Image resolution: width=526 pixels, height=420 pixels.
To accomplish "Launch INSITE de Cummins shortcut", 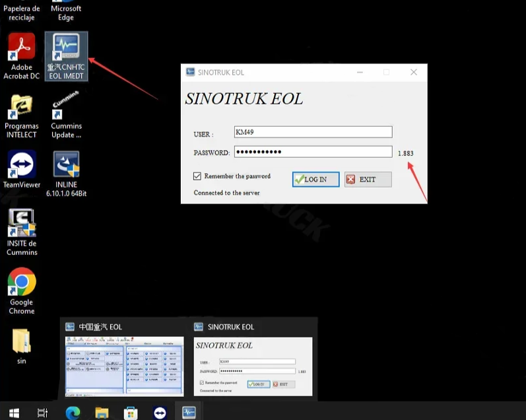I will click(22, 232).
